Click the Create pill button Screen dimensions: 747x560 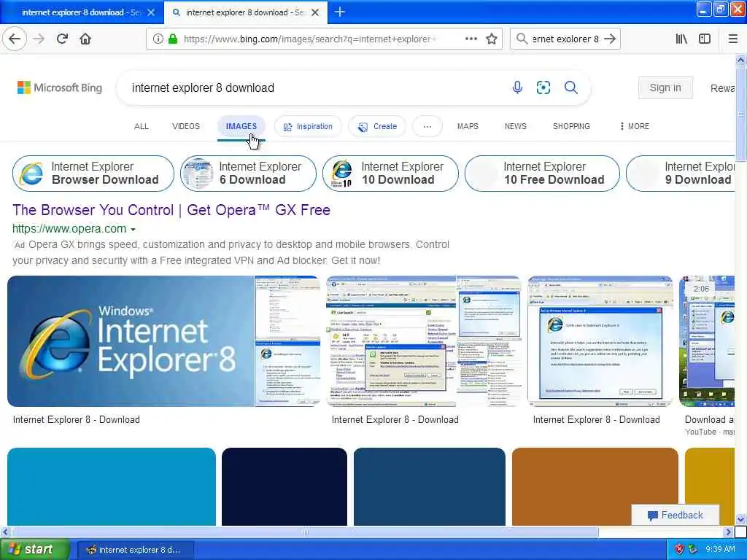pyautogui.click(x=377, y=126)
